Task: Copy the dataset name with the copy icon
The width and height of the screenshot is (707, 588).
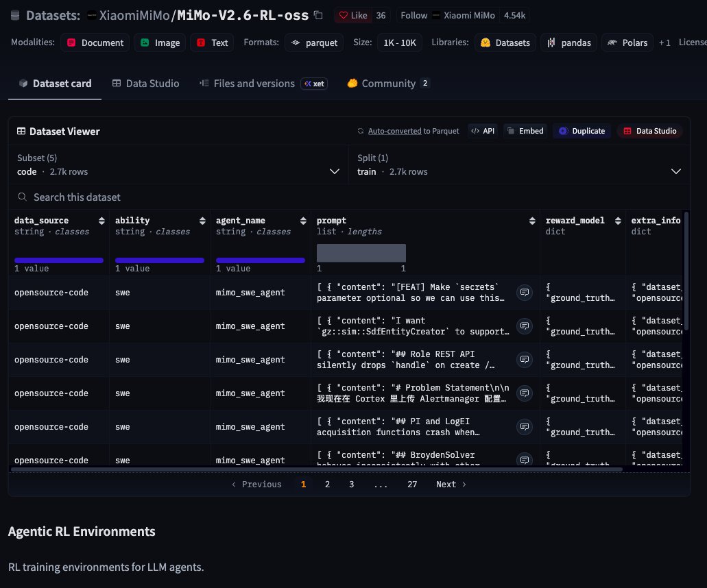Action: click(x=318, y=15)
